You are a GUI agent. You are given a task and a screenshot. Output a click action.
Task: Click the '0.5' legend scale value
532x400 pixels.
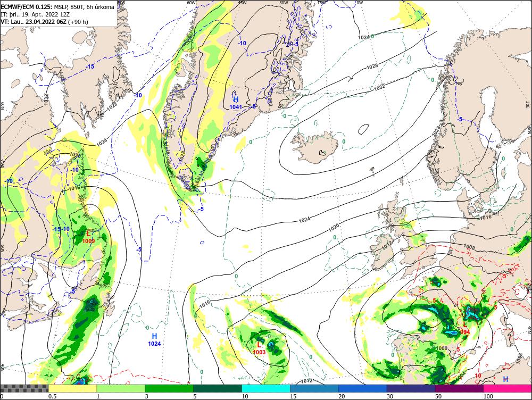point(52,396)
